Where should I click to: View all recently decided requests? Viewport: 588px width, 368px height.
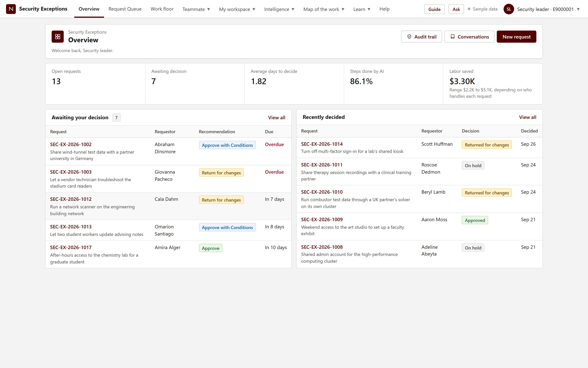click(528, 117)
